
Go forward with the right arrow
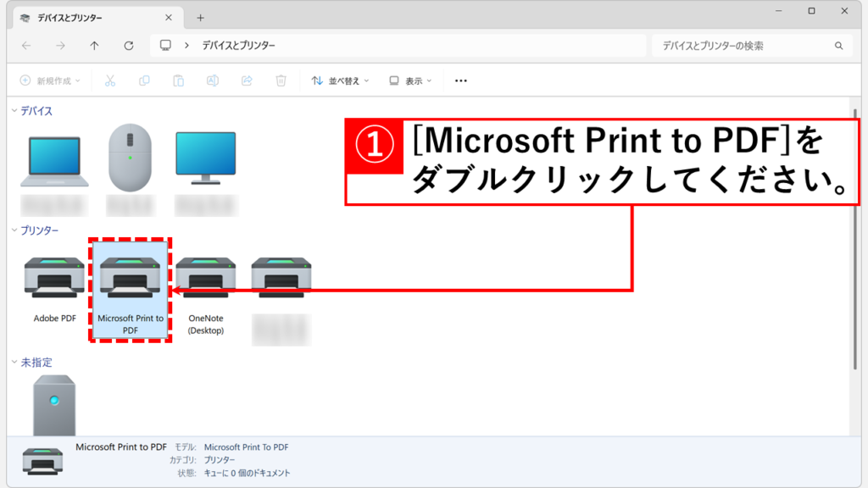pos(60,46)
